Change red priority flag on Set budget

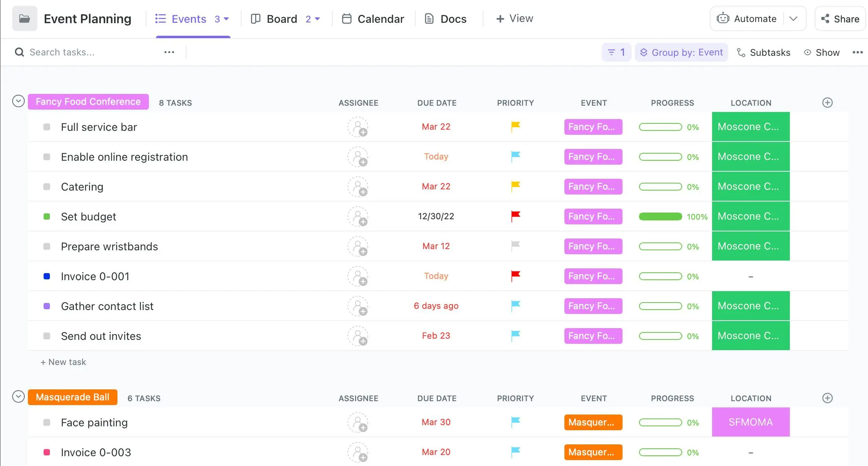click(515, 216)
